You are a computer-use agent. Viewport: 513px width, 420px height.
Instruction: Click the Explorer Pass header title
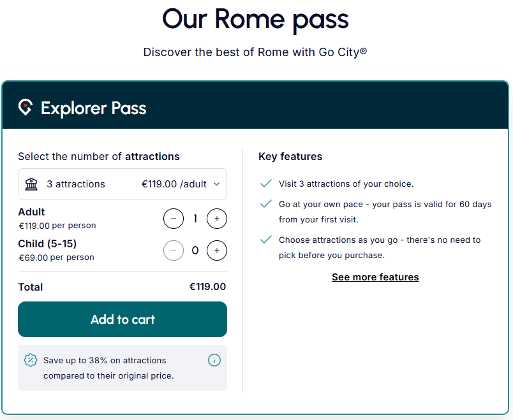94,108
